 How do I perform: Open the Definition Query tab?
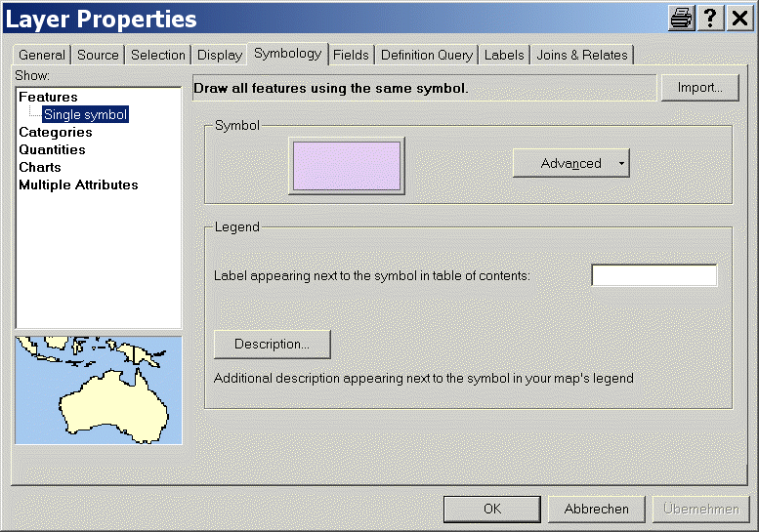(427, 55)
